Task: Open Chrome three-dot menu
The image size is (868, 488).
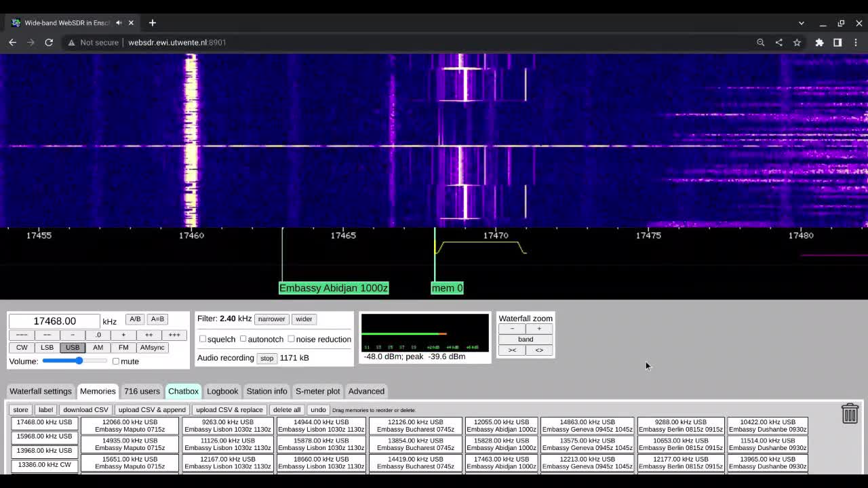Action: [x=856, y=42]
